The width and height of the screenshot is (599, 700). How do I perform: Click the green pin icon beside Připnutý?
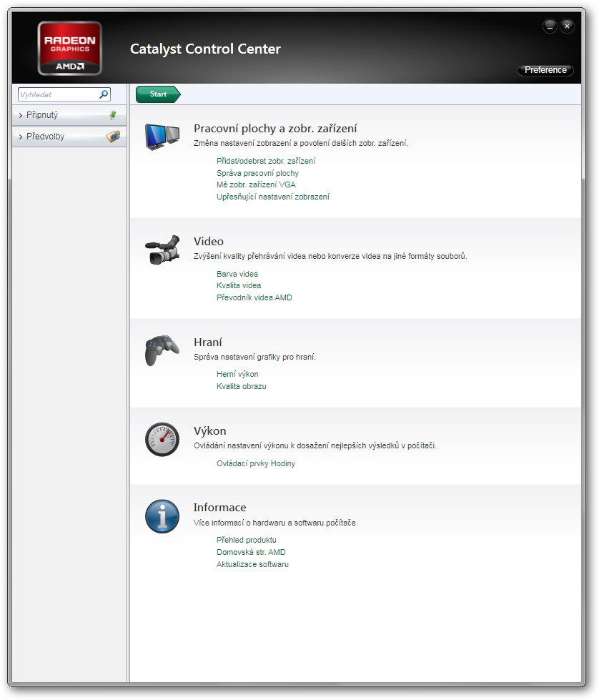[112, 114]
